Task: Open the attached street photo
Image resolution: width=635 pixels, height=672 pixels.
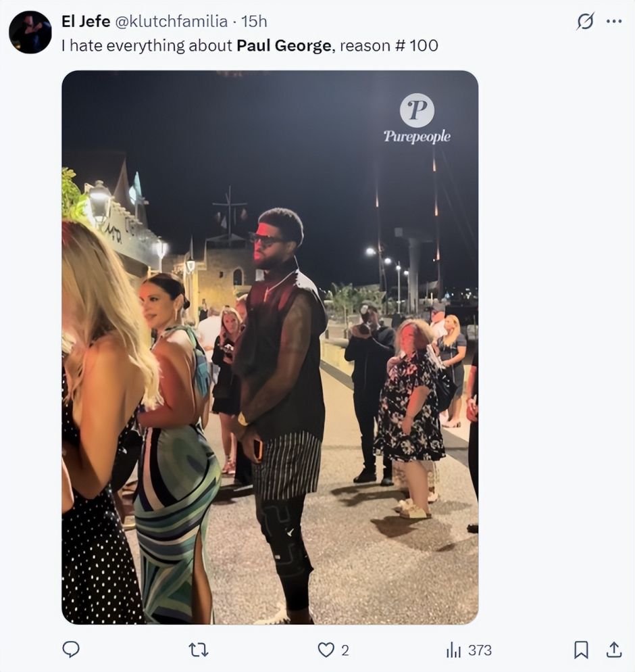Action: click(x=270, y=372)
